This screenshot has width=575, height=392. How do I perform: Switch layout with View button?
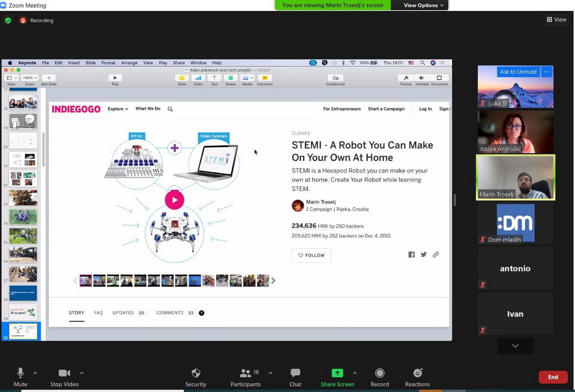tap(556, 20)
